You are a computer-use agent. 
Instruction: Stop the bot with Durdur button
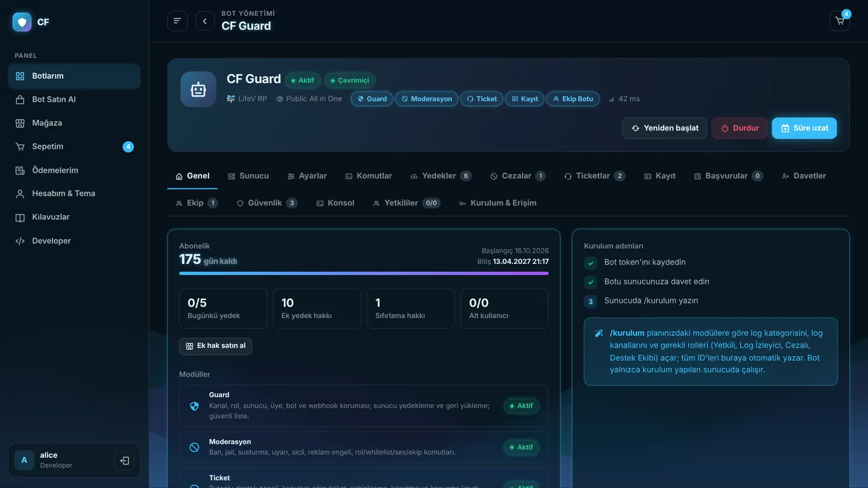pos(740,128)
